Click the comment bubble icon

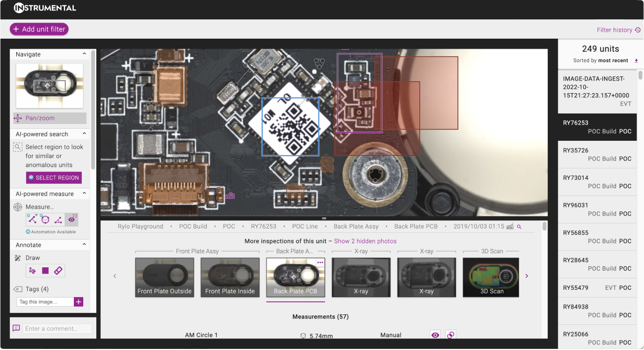[16, 328]
